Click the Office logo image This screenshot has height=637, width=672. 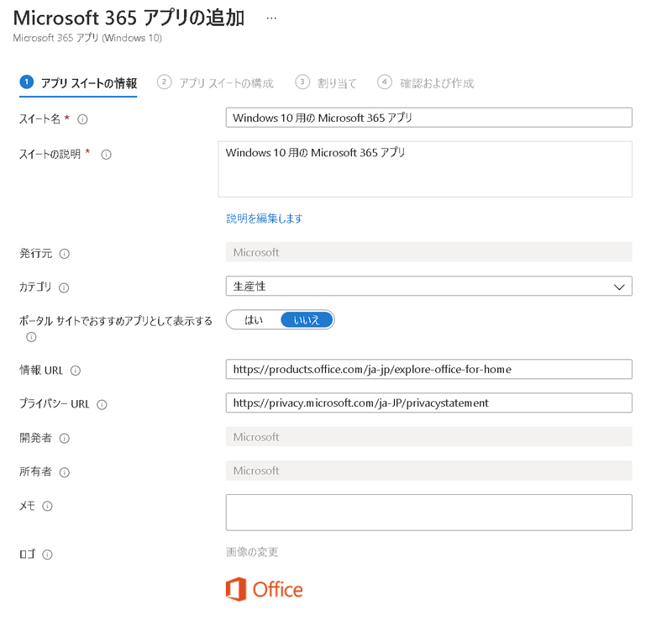pyautogui.click(x=264, y=589)
